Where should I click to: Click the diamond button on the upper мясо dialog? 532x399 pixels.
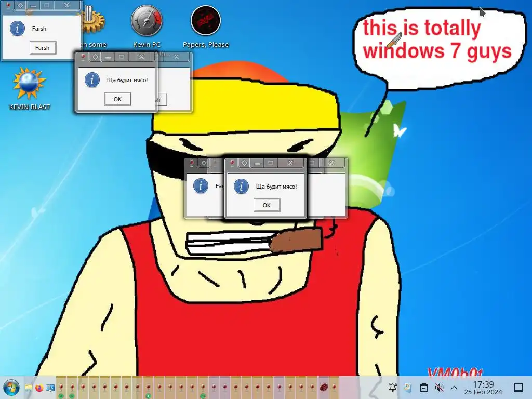pyautogui.click(x=96, y=57)
